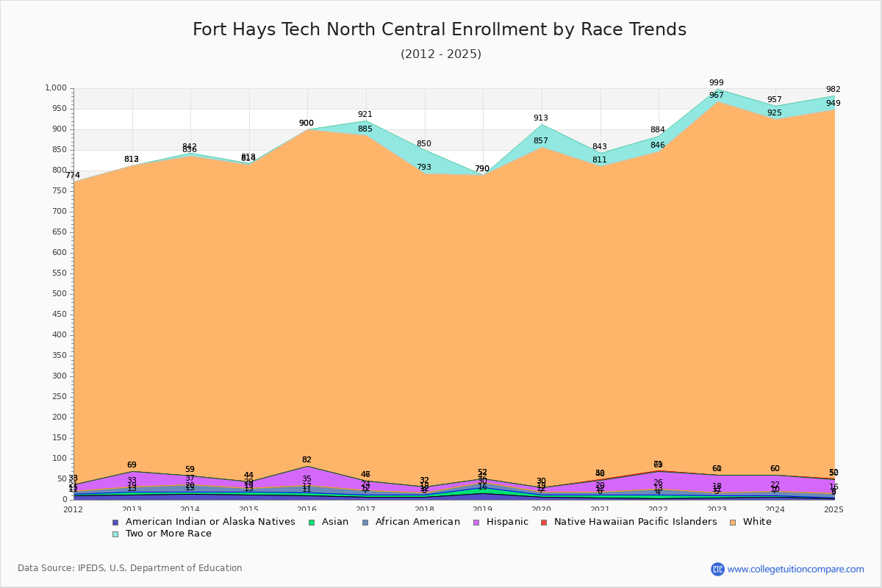
Task: Click the 774 data label at 2012
Action: click(x=73, y=175)
